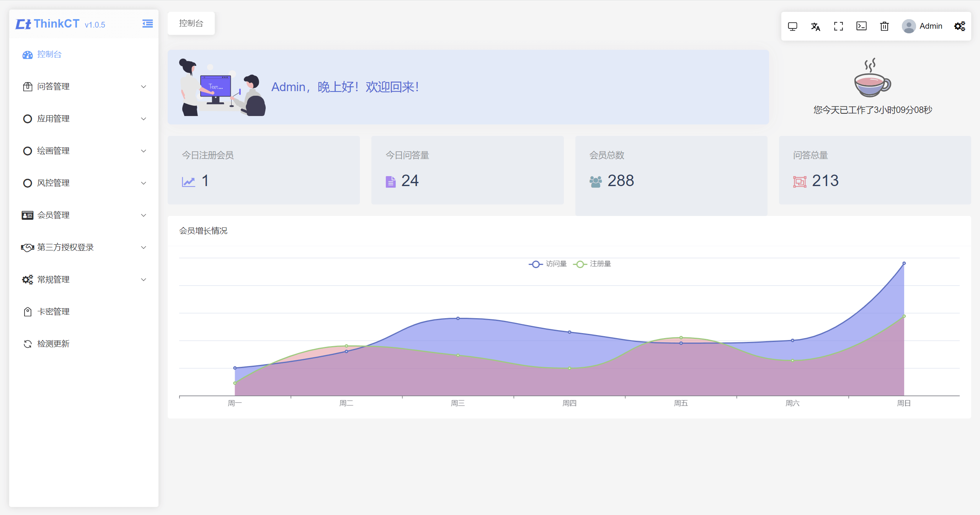Click the 会员管理 ID card icon
Image resolution: width=980 pixels, height=515 pixels.
coord(28,215)
